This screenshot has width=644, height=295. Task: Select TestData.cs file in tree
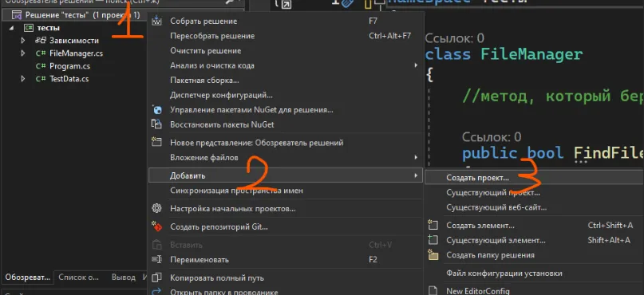pyautogui.click(x=69, y=79)
